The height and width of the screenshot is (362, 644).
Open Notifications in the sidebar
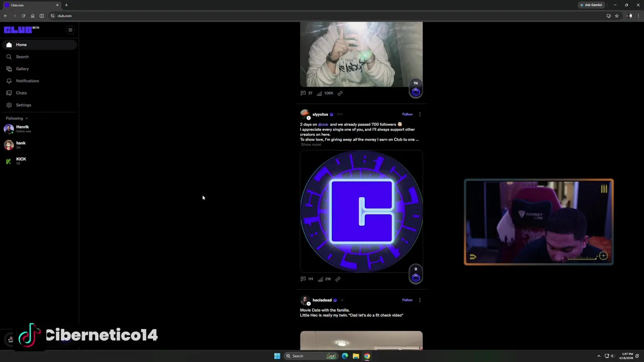click(x=39, y=81)
